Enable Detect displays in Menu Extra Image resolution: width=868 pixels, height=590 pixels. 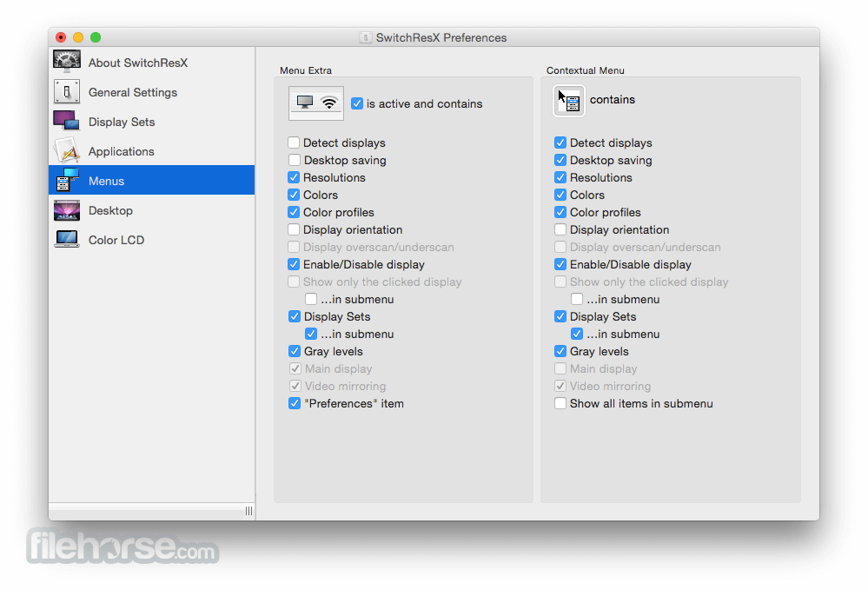click(x=294, y=143)
